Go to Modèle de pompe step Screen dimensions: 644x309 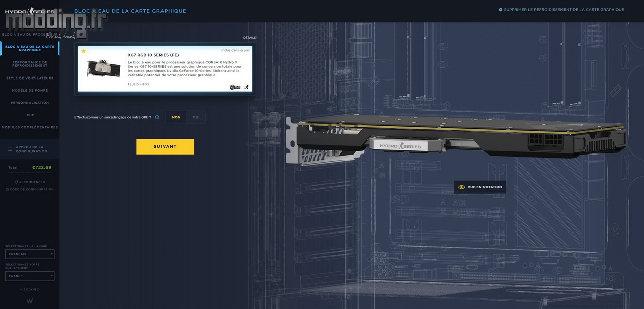30,91
